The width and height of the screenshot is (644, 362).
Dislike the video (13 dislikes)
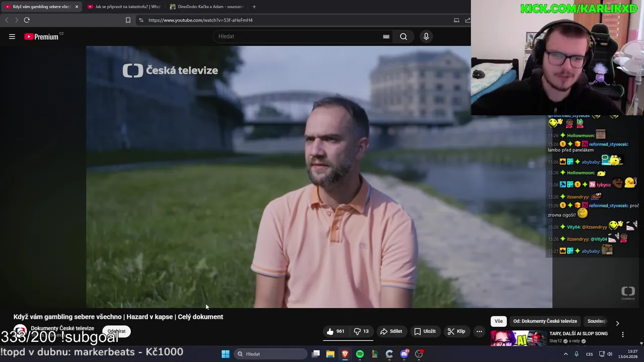point(362,331)
